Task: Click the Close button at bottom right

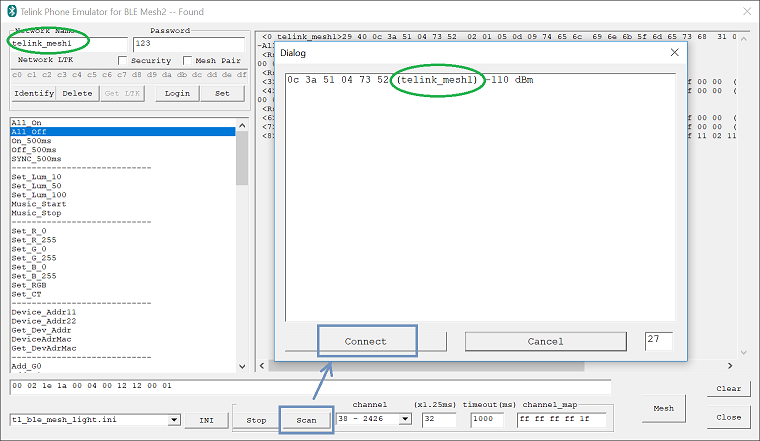Action: click(x=728, y=417)
